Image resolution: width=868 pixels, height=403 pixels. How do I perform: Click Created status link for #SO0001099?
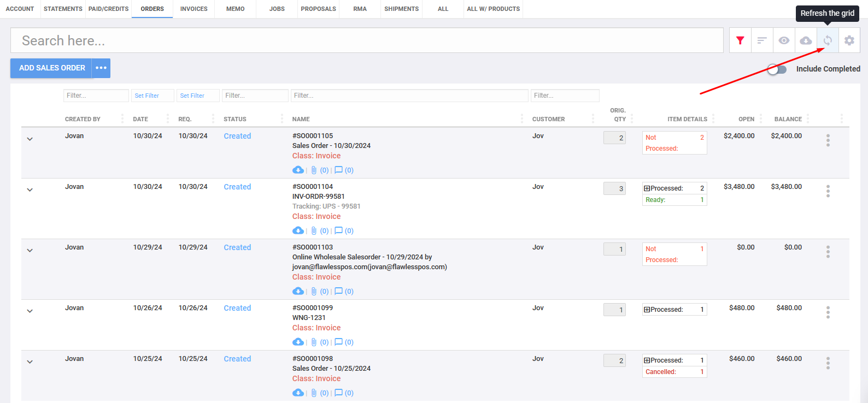pos(237,308)
